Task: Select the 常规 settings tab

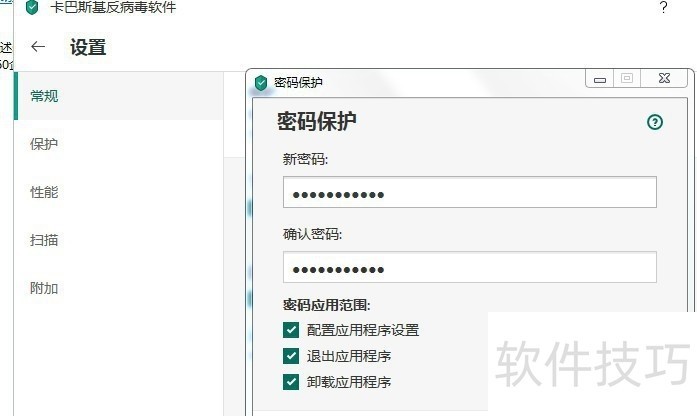Action: coord(119,96)
